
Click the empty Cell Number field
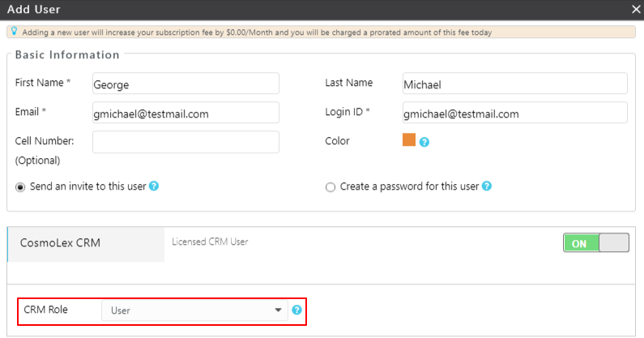click(x=186, y=142)
